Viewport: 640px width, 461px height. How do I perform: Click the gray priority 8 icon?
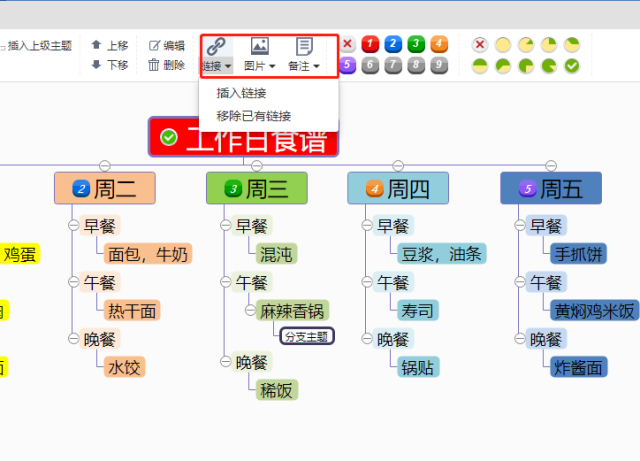pos(416,65)
